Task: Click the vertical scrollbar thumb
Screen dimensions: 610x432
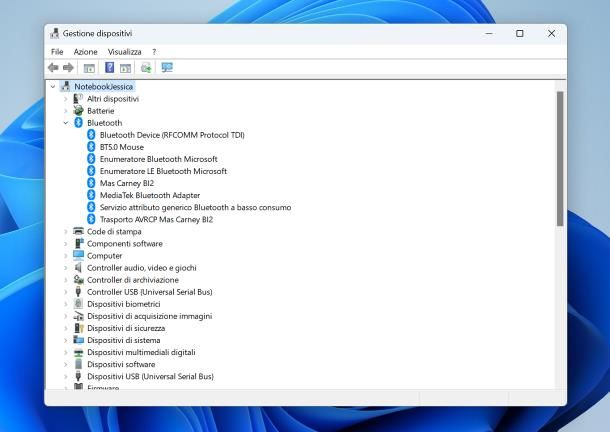Action: 560,158
